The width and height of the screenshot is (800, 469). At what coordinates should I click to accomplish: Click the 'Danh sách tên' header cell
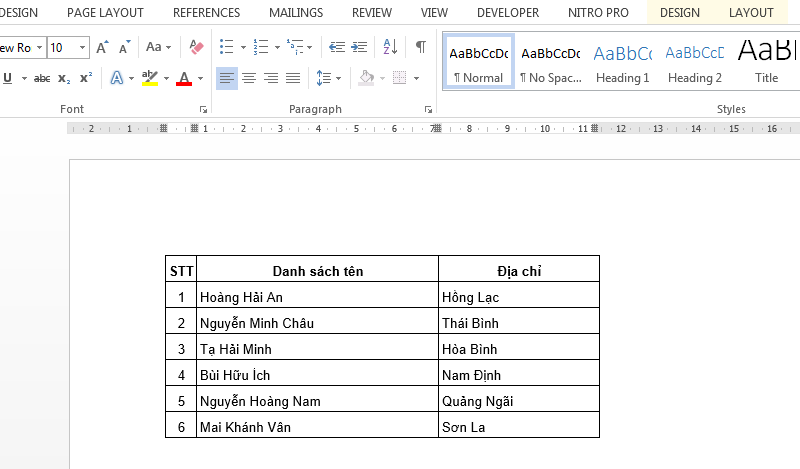[317, 269]
